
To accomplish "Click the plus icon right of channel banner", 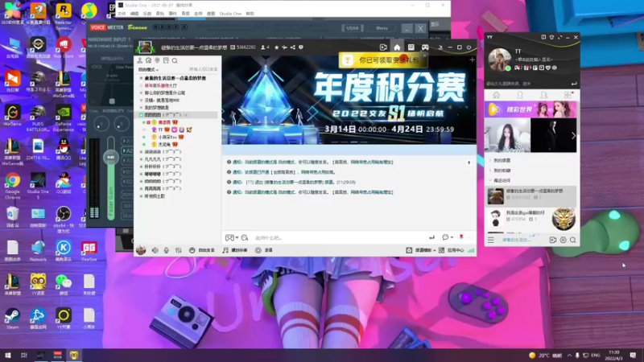I will coord(472,60).
